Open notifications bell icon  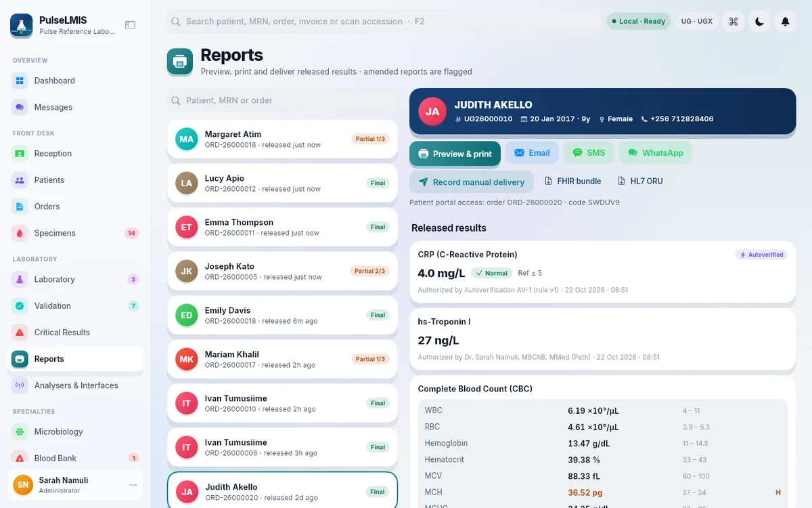[785, 22]
